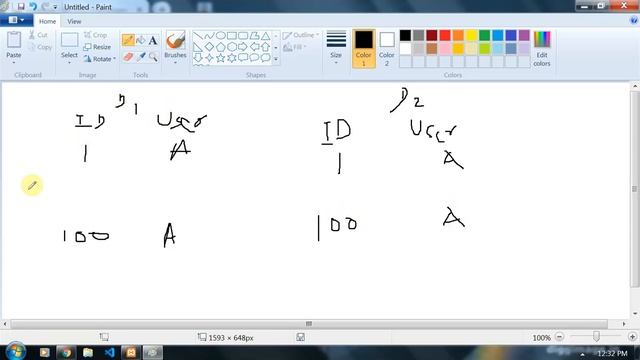The height and width of the screenshot is (360, 640).
Task: Open the shape Fill dropdown
Action: [294, 47]
